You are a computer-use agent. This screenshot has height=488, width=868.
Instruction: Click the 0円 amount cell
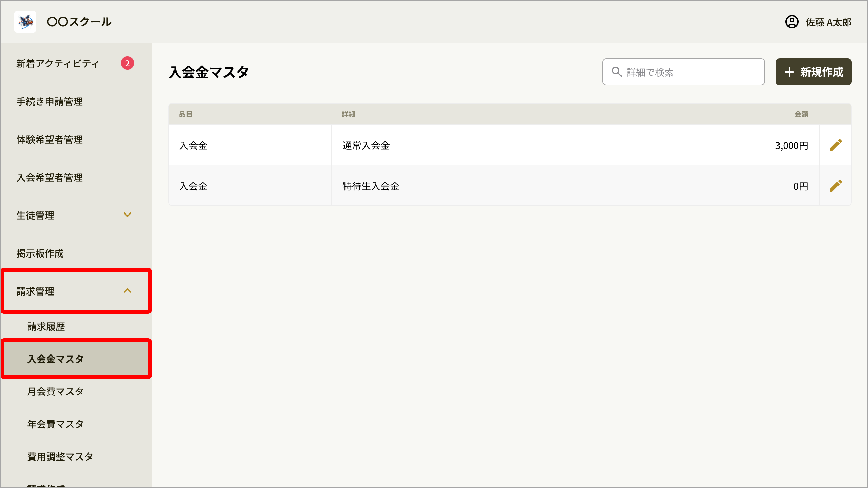[x=765, y=186]
